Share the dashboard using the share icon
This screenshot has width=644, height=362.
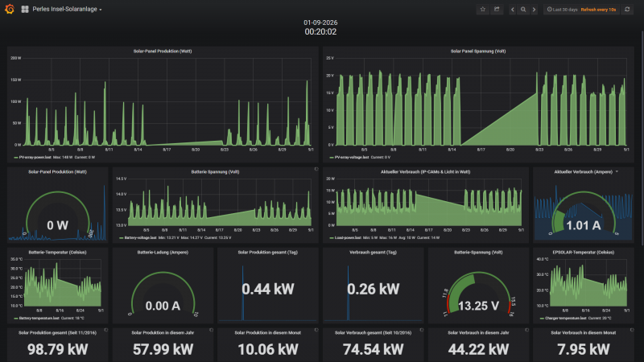point(497,9)
